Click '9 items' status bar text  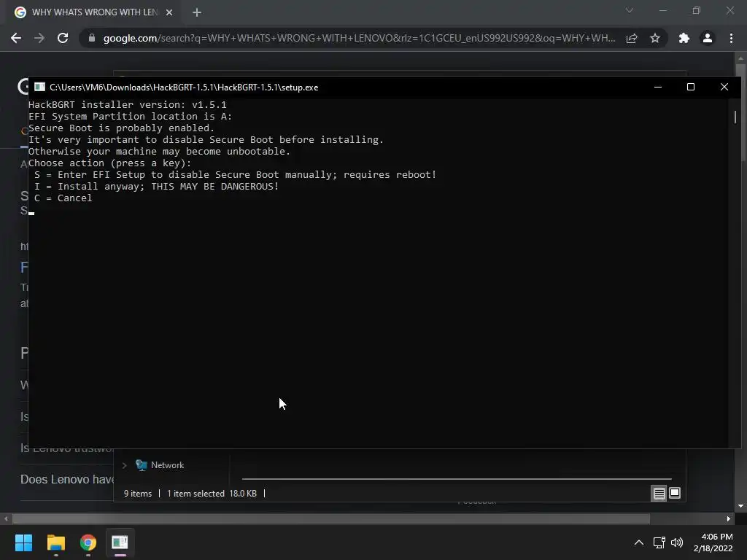pyautogui.click(x=138, y=494)
